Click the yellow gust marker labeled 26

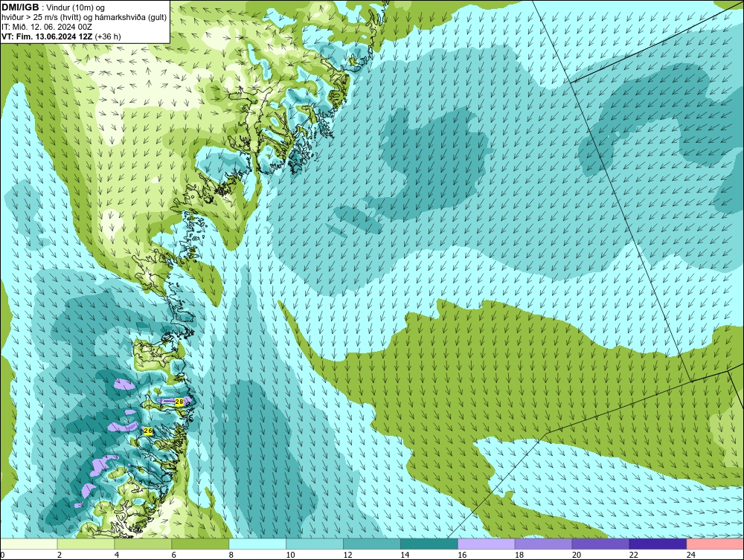(x=148, y=431)
